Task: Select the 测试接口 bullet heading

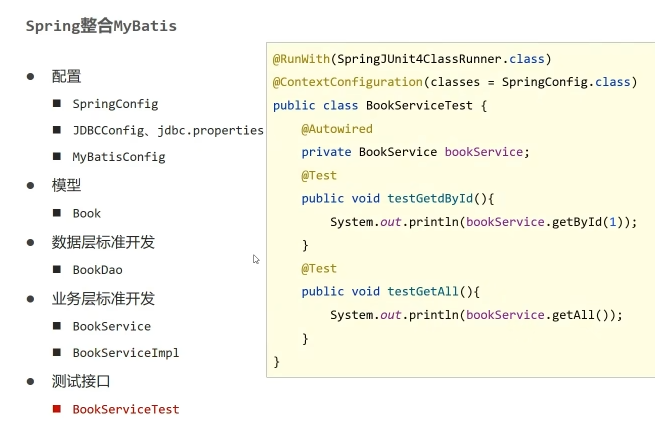Action: click(81, 381)
